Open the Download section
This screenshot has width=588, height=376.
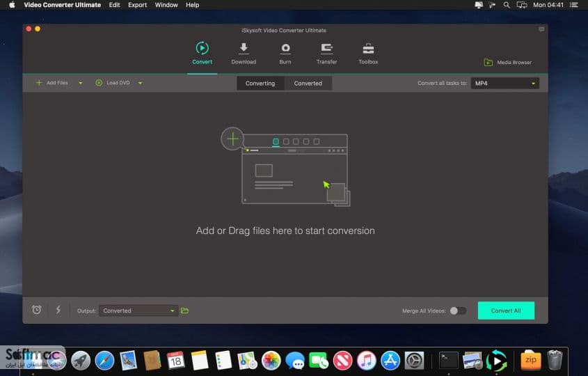coord(244,54)
